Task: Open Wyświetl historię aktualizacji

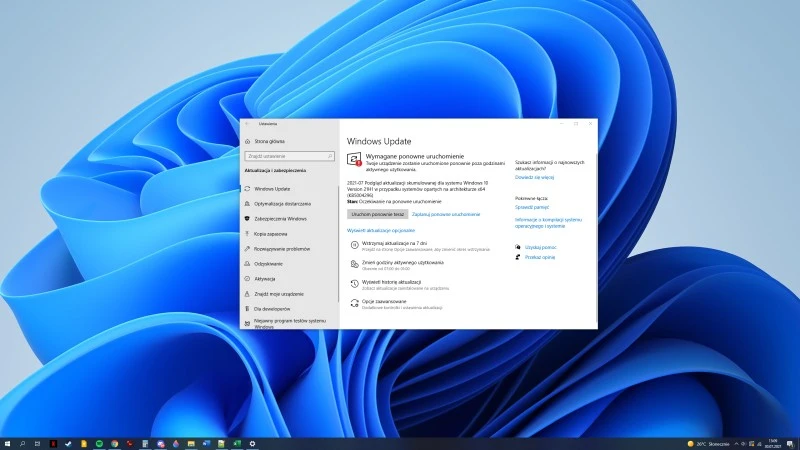Action: coord(399,285)
